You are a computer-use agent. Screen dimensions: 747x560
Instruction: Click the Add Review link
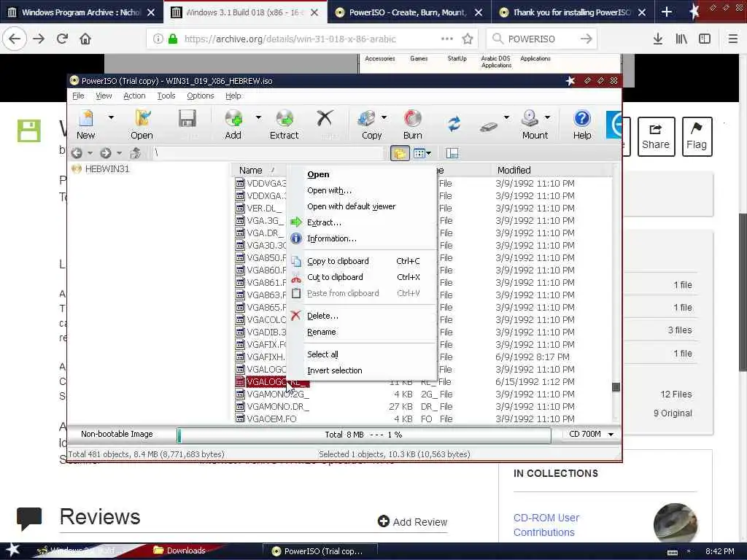[x=413, y=522]
